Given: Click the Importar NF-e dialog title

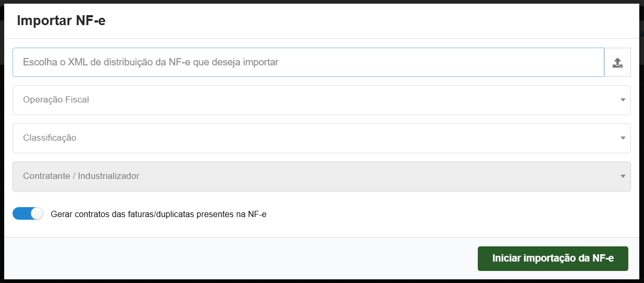Looking at the screenshot, I should pyautogui.click(x=61, y=21).
